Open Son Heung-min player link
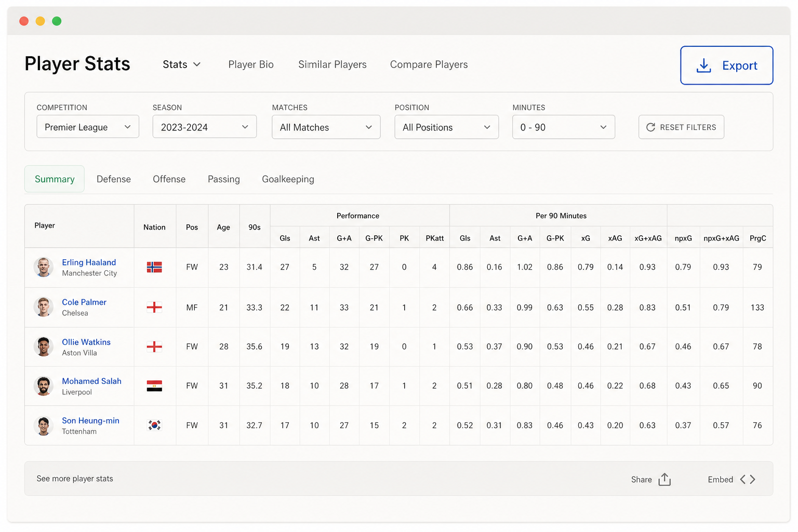 click(x=90, y=421)
